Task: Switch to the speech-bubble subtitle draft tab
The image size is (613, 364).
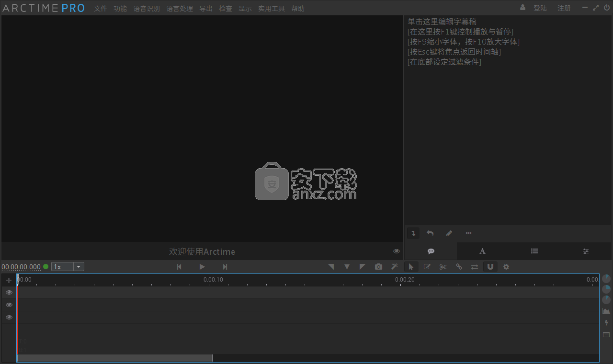Action: [431, 251]
